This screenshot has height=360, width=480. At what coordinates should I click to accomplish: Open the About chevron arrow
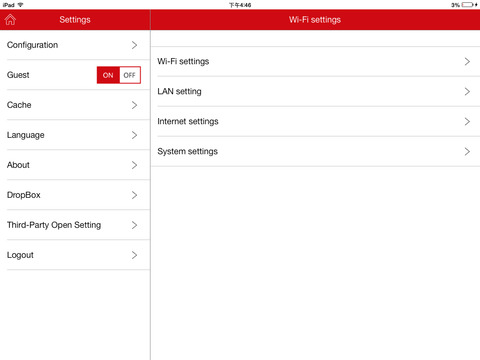(134, 165)
